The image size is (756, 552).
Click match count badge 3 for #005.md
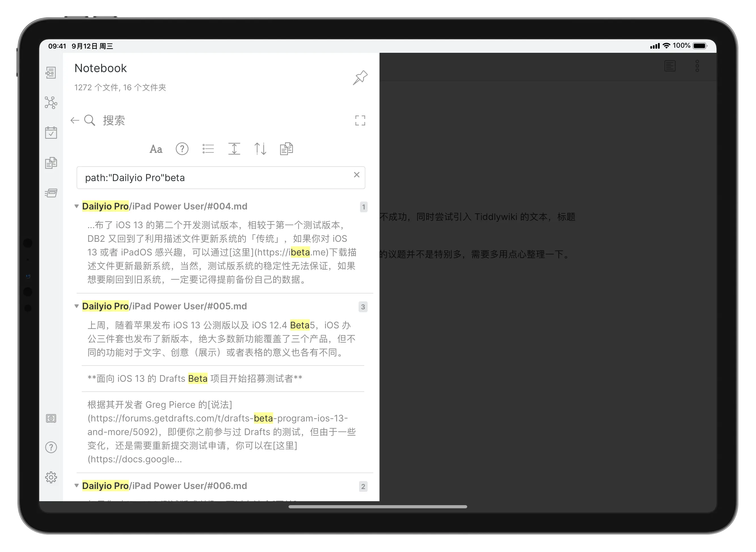point(363,307)
